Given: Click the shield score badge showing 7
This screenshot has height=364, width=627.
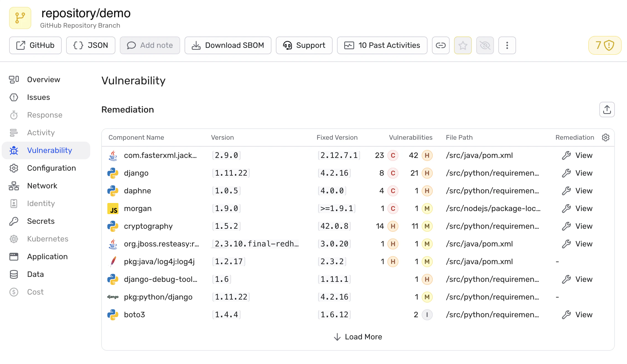Looking at the screenshot, I should [605, 45].
